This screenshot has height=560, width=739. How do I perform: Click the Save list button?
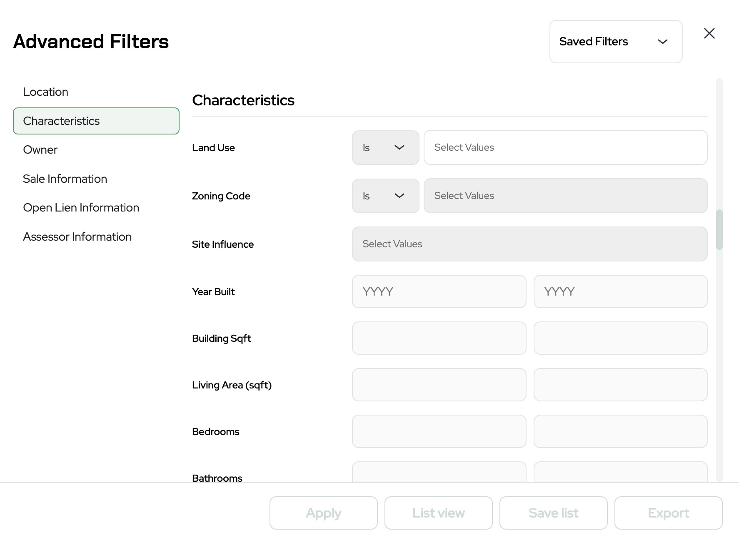click(x=553, y=513)
